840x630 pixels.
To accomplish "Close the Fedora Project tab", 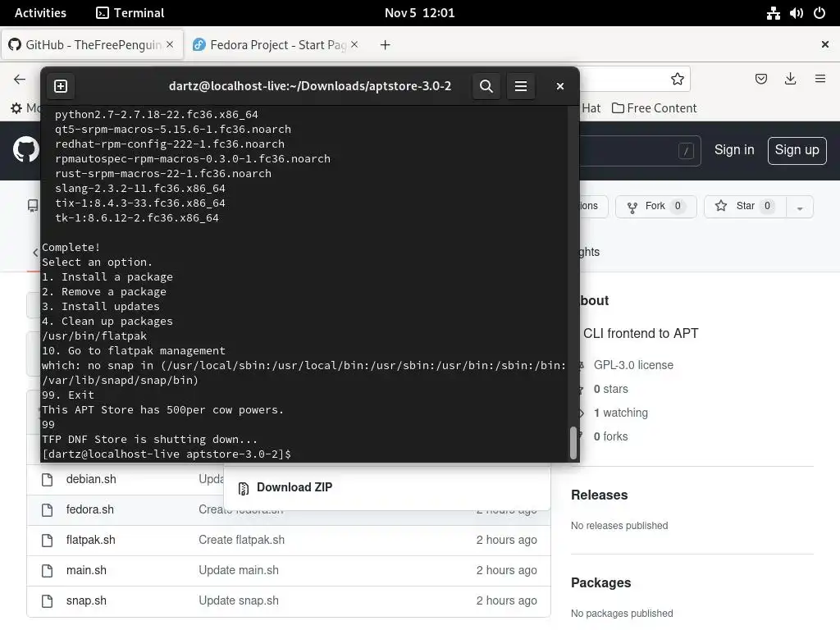I will pyautogui.click(x=354, y=44).
